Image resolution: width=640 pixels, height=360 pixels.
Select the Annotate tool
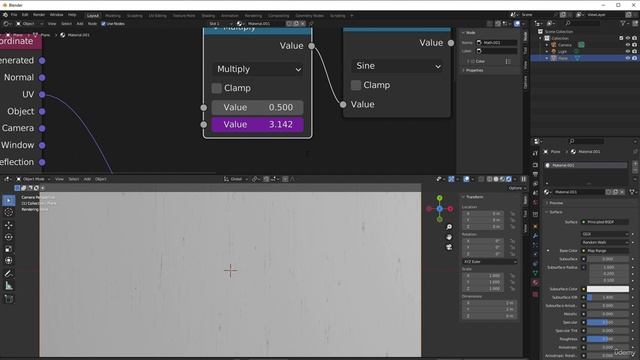click(9, 274)
